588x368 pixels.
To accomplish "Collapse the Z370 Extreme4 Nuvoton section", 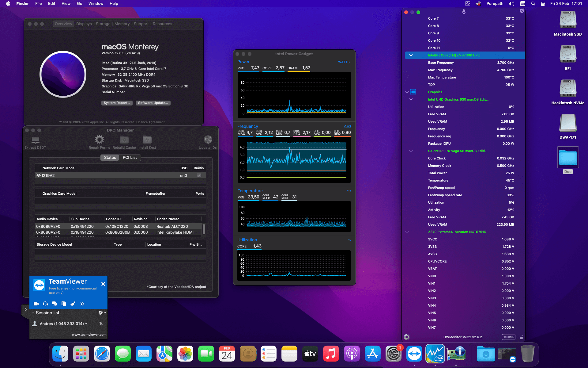I will pyautogui.click(x=407, y=232).
